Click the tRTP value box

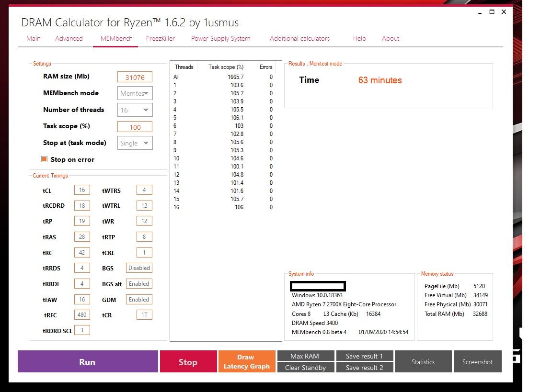click(x=144, y=237)
